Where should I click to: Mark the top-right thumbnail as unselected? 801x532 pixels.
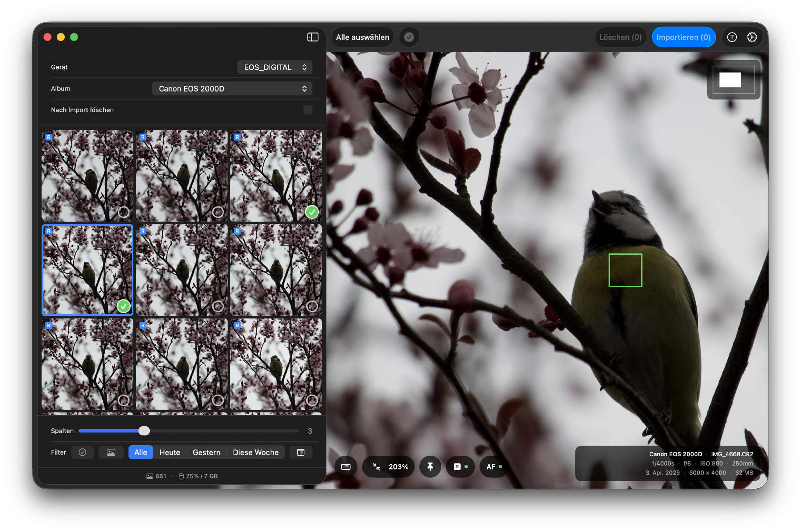312,212
